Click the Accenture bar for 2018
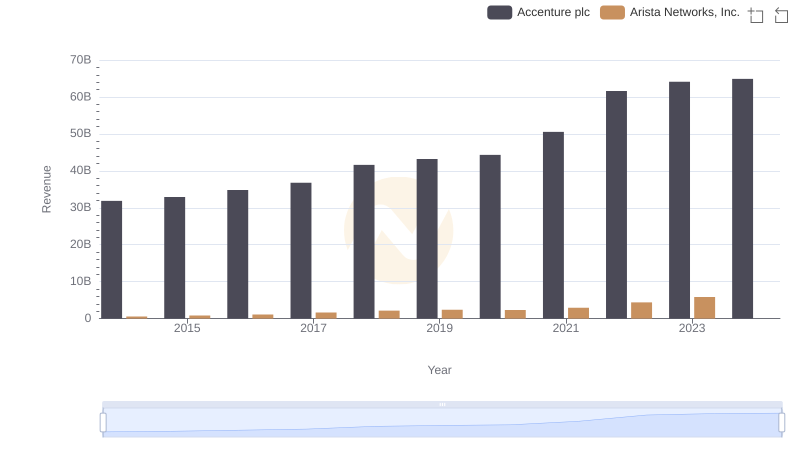Viewport: 800px width, 461px height. tap(364, 242)
